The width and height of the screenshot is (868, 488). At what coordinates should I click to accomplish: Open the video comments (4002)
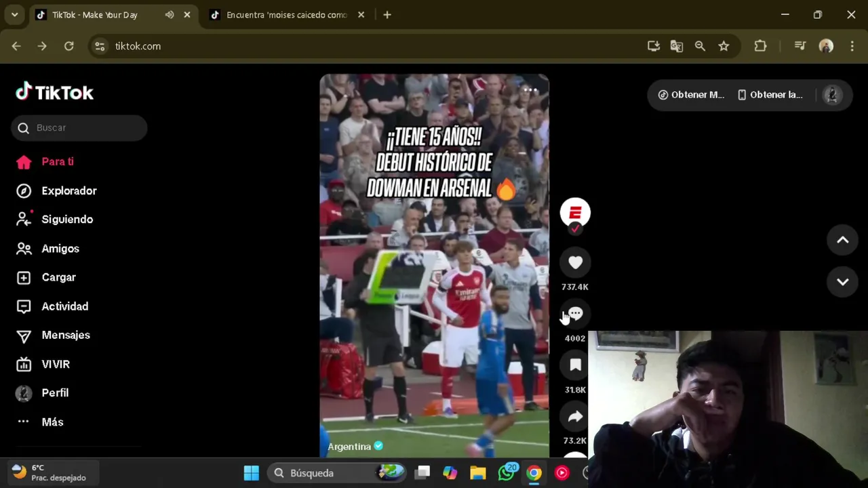(575, 314)
